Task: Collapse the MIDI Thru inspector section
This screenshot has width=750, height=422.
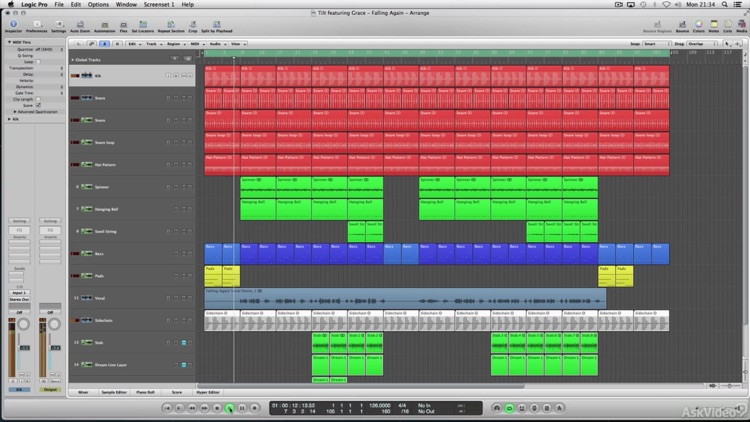Action: tap(9, 42)
